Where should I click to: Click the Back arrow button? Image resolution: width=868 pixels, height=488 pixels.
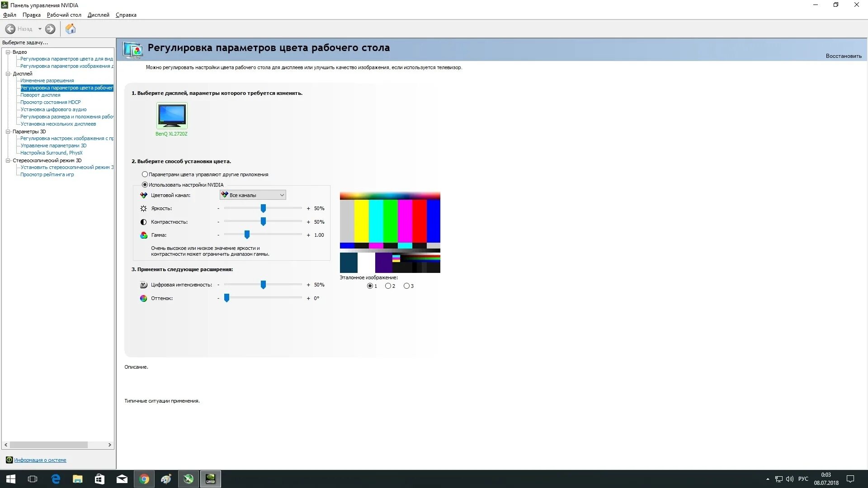tap(10, 29)
